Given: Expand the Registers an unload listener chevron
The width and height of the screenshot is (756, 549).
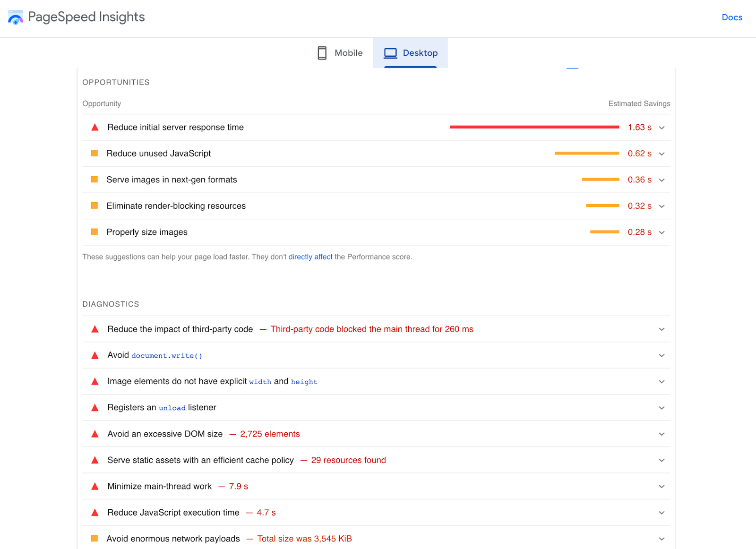Looking at the screenshot, I should pos(661,408).
